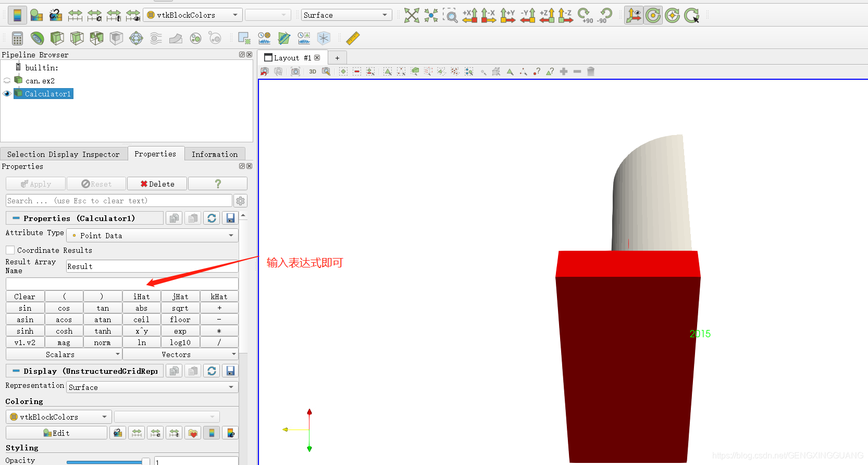The width and height of the screenshot is (868, 465).
Task: Set view direction to -Z
Action: coord(565,15)
